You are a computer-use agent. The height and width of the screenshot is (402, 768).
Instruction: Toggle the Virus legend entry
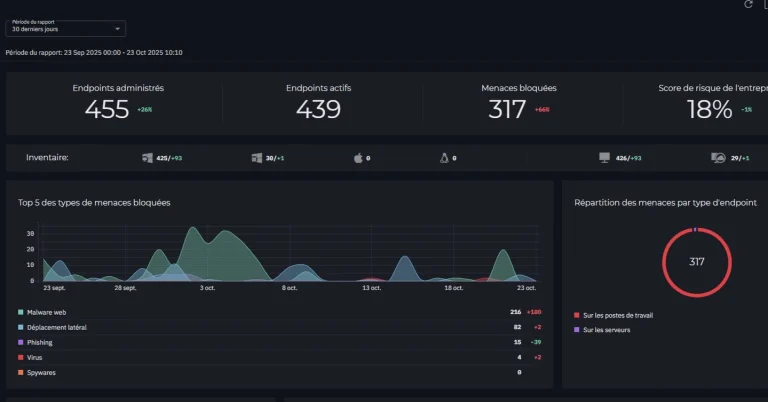(34, 357)
